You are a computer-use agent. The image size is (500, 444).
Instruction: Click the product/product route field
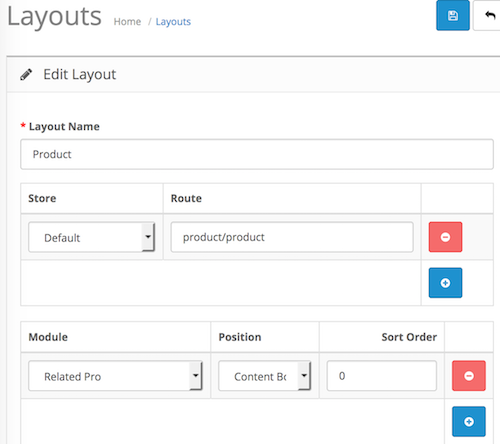tap(292, 237)
